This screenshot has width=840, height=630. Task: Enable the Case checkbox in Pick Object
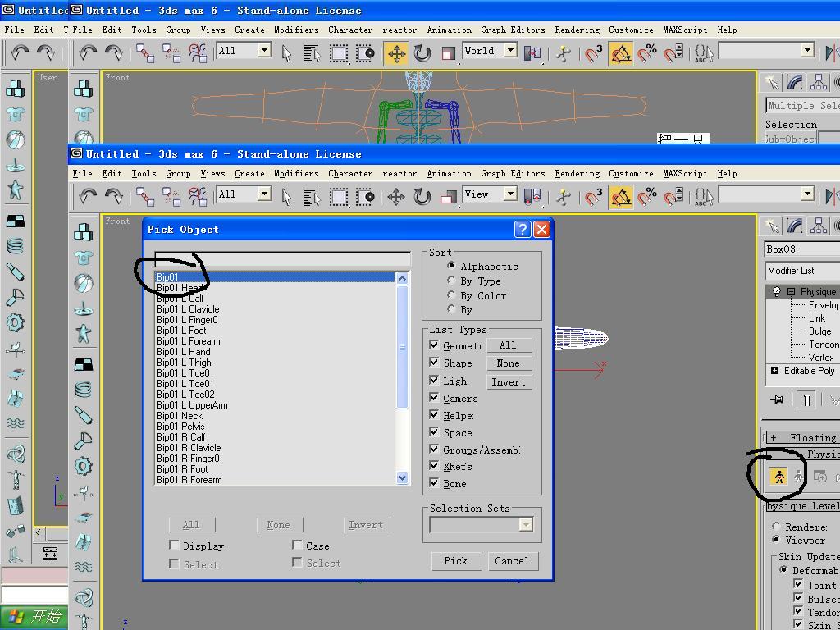pyautogui.click(x=297, y=546)
